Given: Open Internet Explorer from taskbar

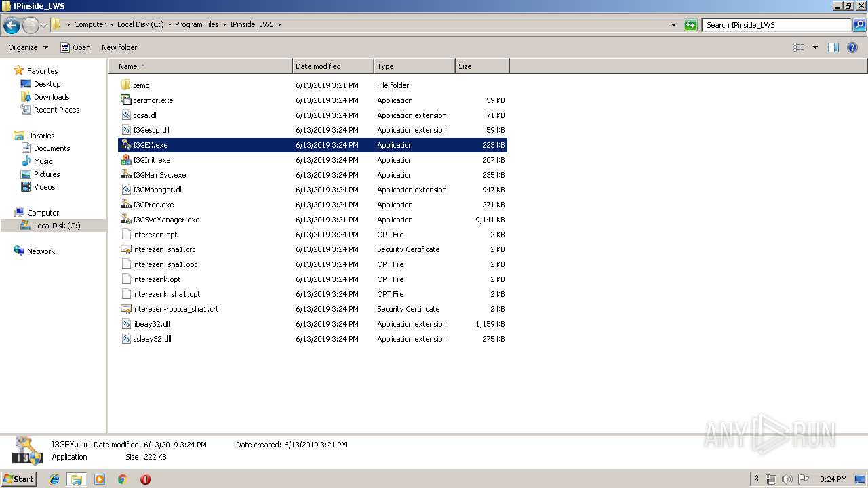Looking at the screenshot, I should [x=54, y=479].
